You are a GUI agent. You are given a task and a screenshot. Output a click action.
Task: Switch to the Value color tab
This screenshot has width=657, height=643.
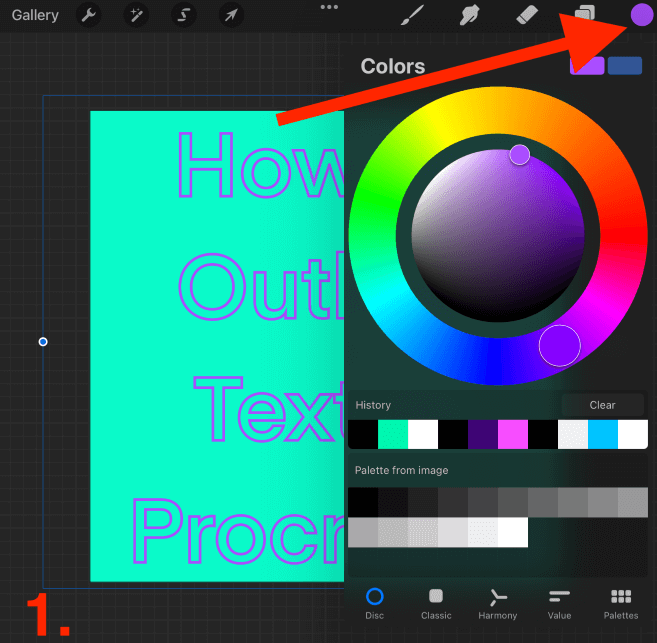[x=559, y=603]
